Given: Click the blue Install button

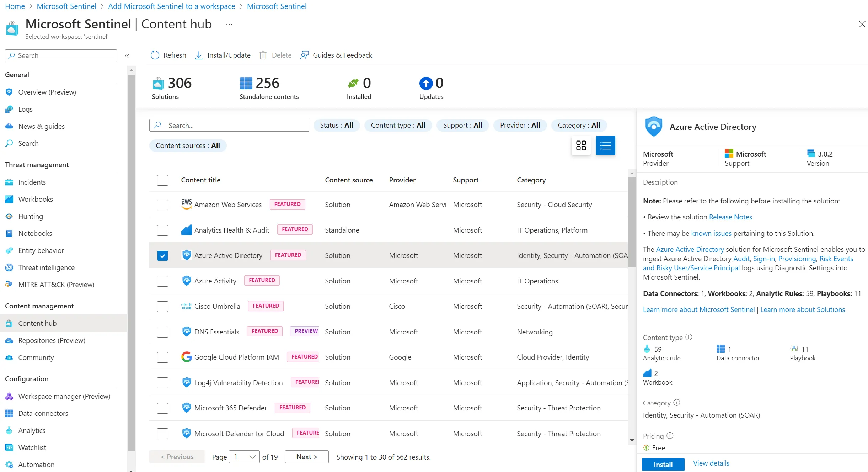Looking at the screenshot, I should point(663,464).
